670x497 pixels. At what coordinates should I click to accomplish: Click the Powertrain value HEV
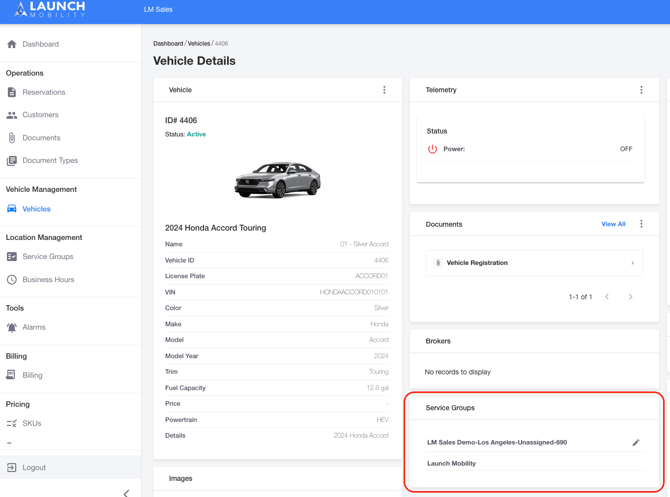click(x=382, y=420)
